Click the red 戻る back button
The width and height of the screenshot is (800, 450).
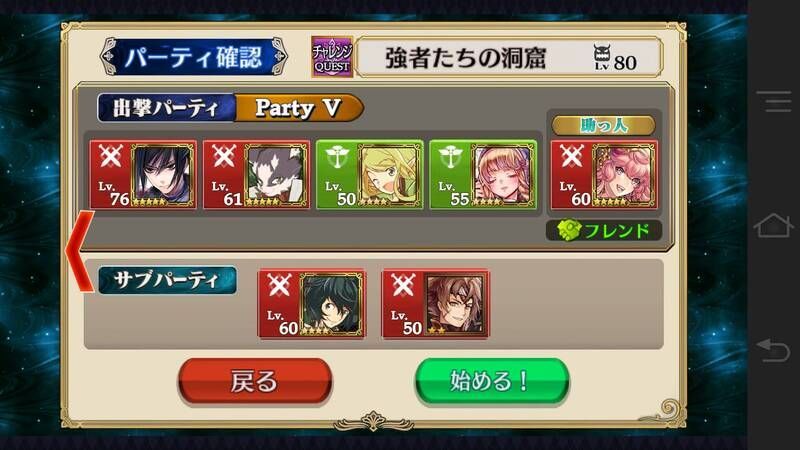pos(255,381)
